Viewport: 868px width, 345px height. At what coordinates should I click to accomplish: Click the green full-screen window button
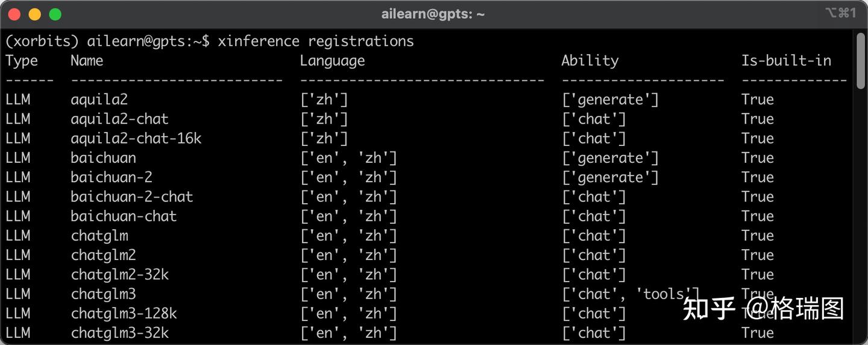[55, 14]
